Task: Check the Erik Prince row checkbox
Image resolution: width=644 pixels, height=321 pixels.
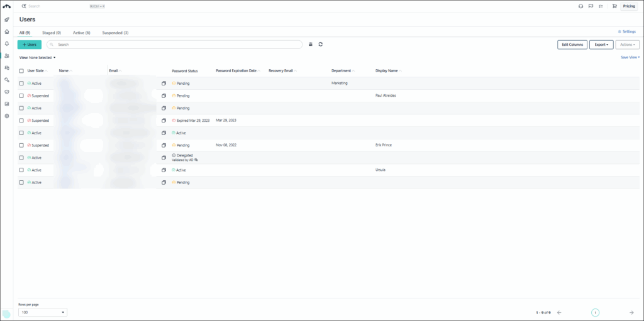Action: pyautogui.click(x=21, y=145)
